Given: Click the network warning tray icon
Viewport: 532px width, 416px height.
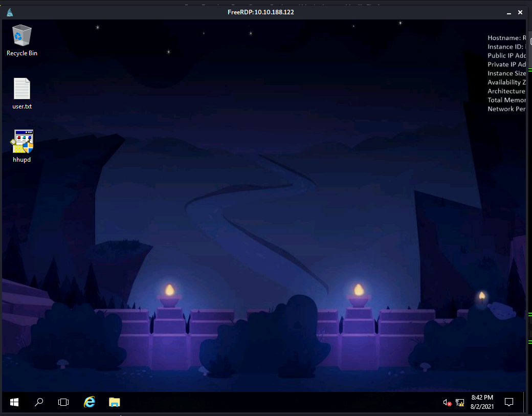Looking at the screenshot, I should click(x=459, y=403).
